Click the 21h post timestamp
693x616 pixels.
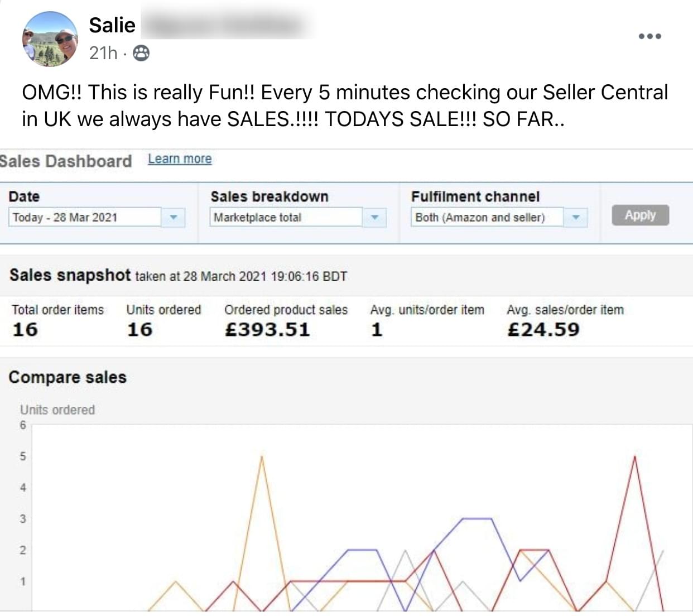pos(103,53)
